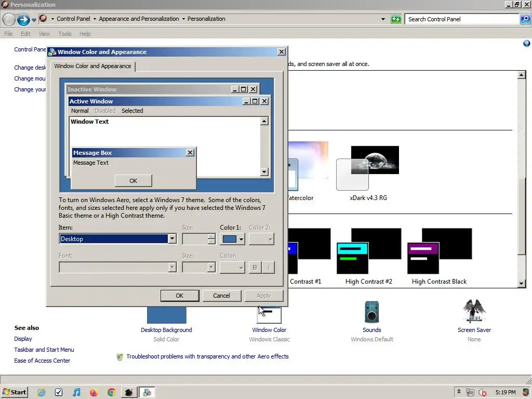This screenshot has width=532, height=399.
Task: Launch Internet Explorer from the taskbar
Action: pyautogui.click(x=42, y=393)
